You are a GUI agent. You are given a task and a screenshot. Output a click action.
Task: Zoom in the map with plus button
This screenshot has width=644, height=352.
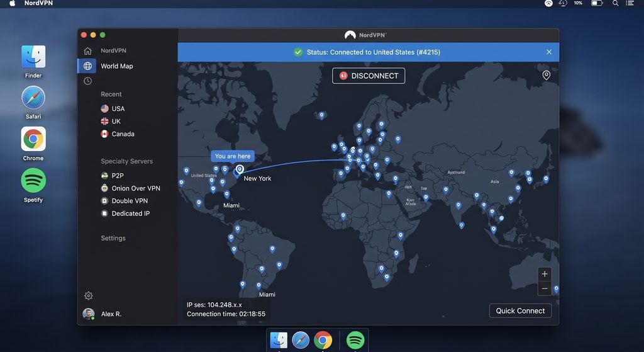[x=545, y=274]
